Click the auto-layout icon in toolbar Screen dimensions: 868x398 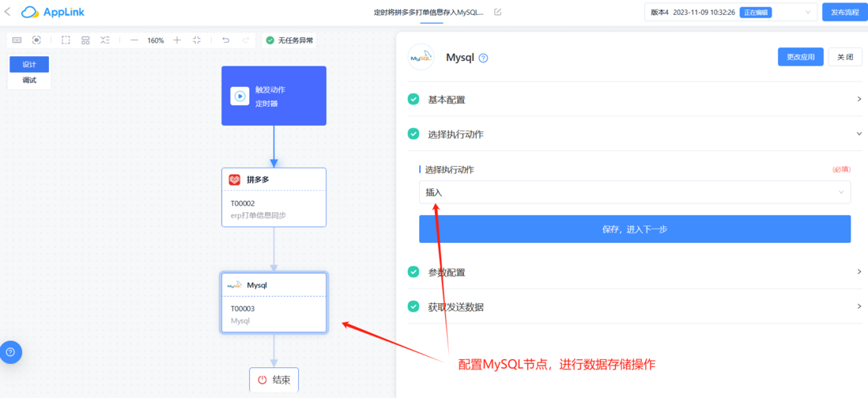(x=85, y=40)
